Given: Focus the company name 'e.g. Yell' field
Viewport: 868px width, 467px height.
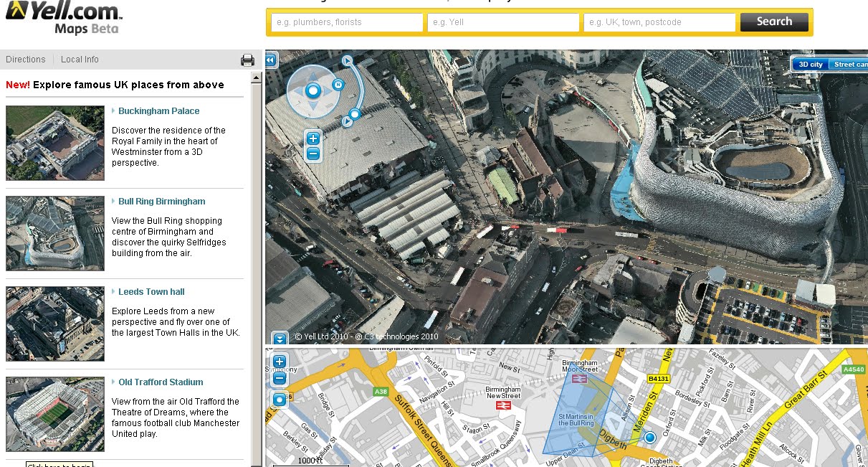Looking at the screenshot, I should (503, 22).
